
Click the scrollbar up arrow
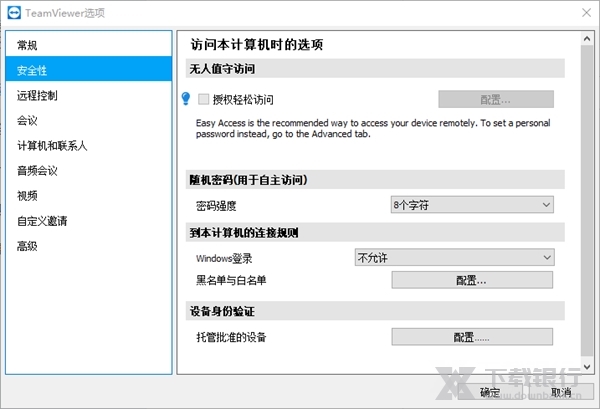[587, 39]
